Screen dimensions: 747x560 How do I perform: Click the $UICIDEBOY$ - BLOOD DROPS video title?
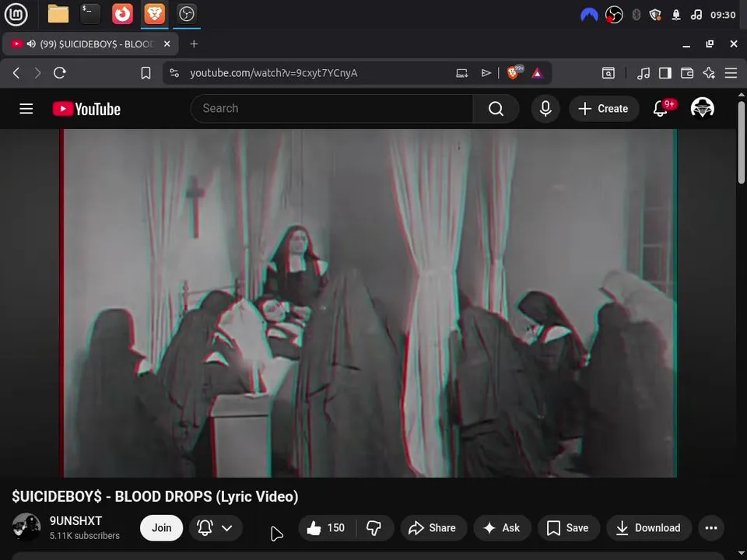click(x=156, y=496)
